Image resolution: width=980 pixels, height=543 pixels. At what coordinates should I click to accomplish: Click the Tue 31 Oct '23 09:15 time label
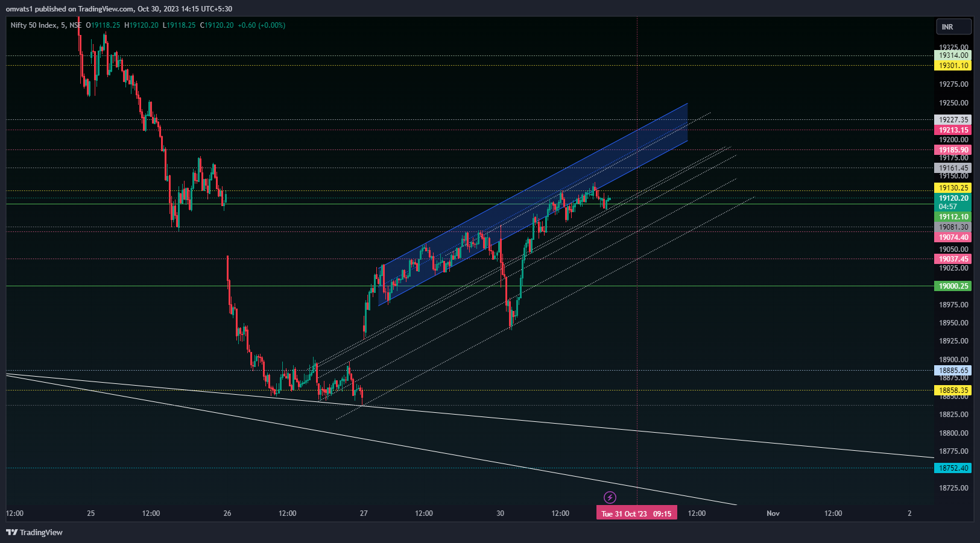point(637,513)
